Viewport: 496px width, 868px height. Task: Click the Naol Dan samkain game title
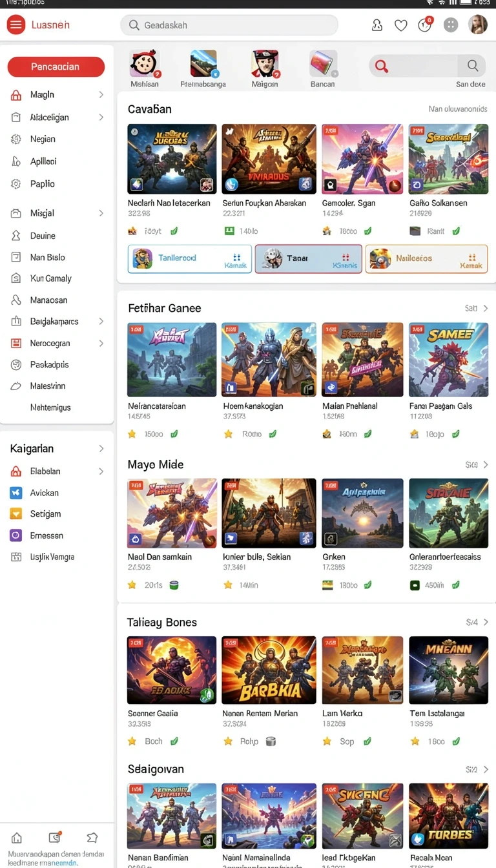(160, 557)
